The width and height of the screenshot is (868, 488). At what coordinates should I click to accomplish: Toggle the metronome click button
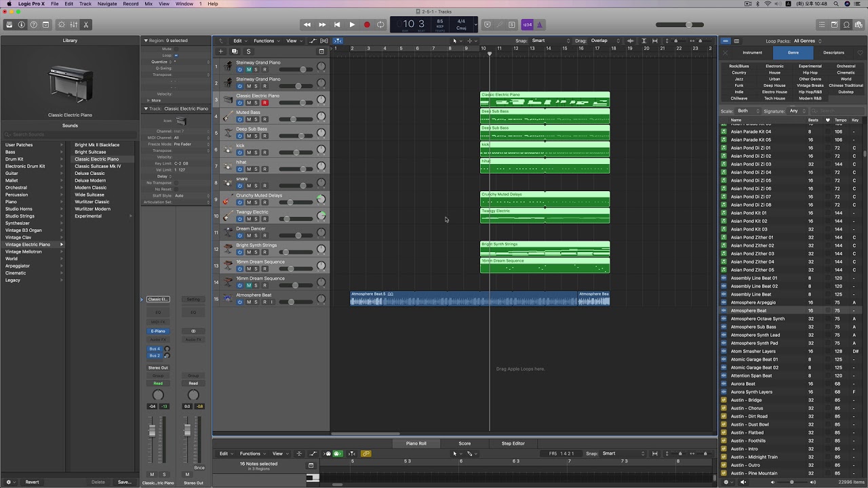click(540, 25)
